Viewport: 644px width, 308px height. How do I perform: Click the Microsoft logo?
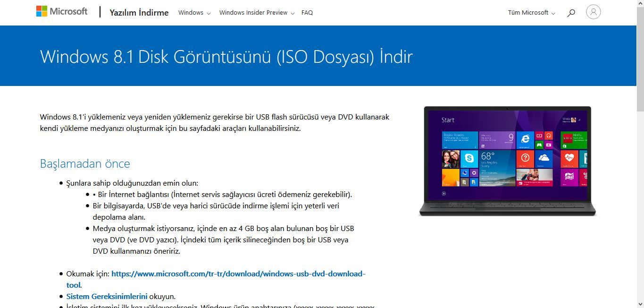(62, 11)
